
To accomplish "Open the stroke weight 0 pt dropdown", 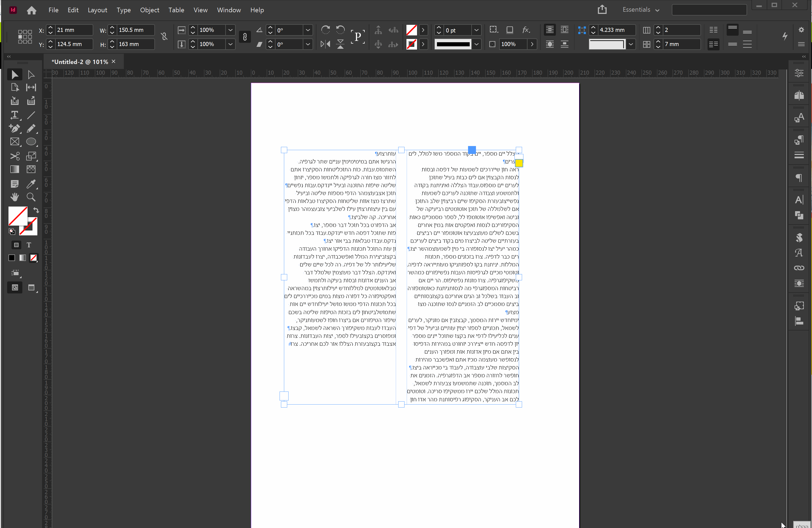I will [476, 30].
